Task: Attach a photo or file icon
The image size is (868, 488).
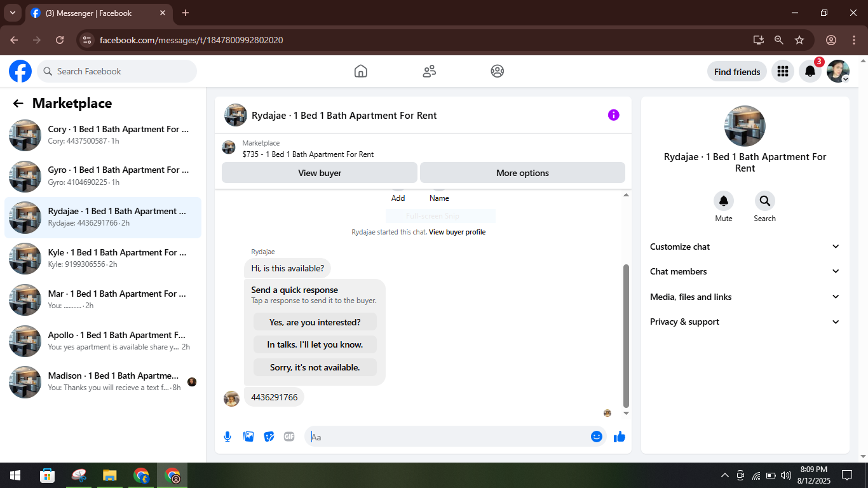Action: coord(248,437)
